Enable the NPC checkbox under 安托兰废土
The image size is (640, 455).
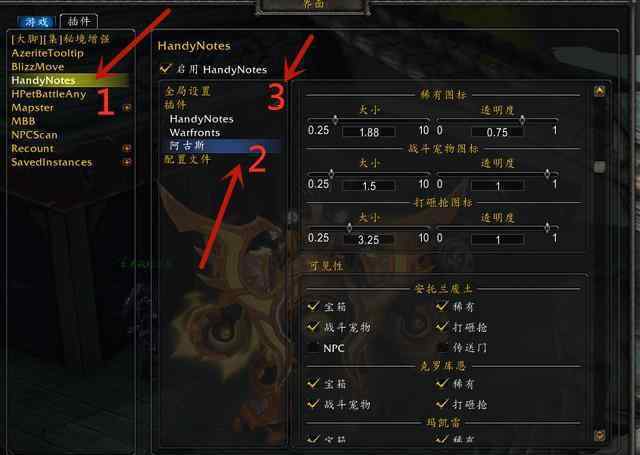(313, 348)
